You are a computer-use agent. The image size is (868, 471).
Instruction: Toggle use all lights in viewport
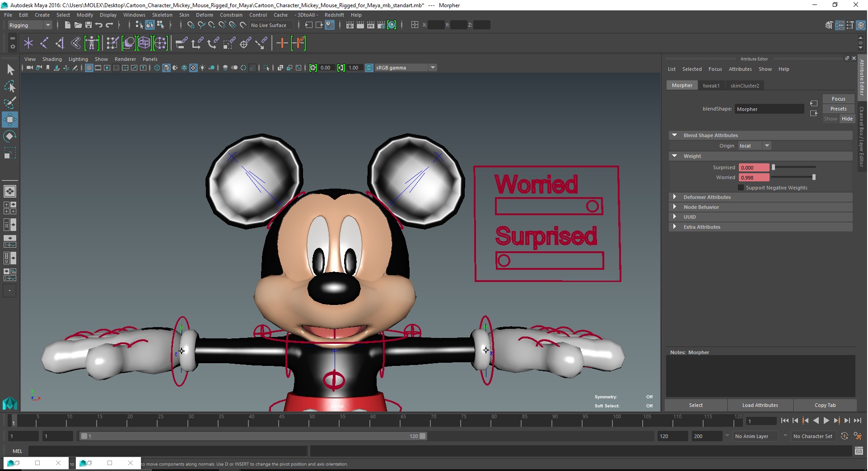(202, 68)
